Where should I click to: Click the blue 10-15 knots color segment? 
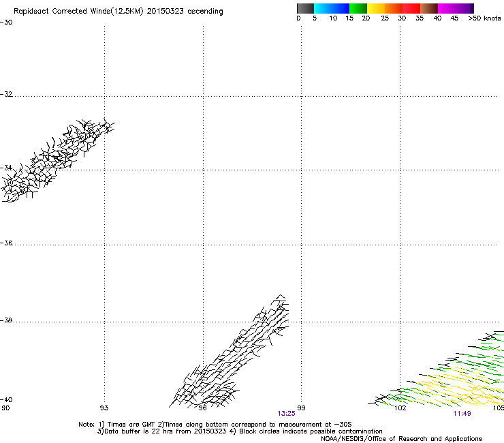pyautogui.click(x=341, y=8)
